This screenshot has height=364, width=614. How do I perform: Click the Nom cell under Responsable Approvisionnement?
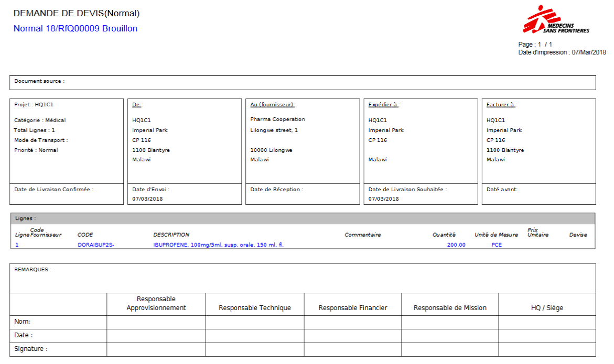click(156, 322)
